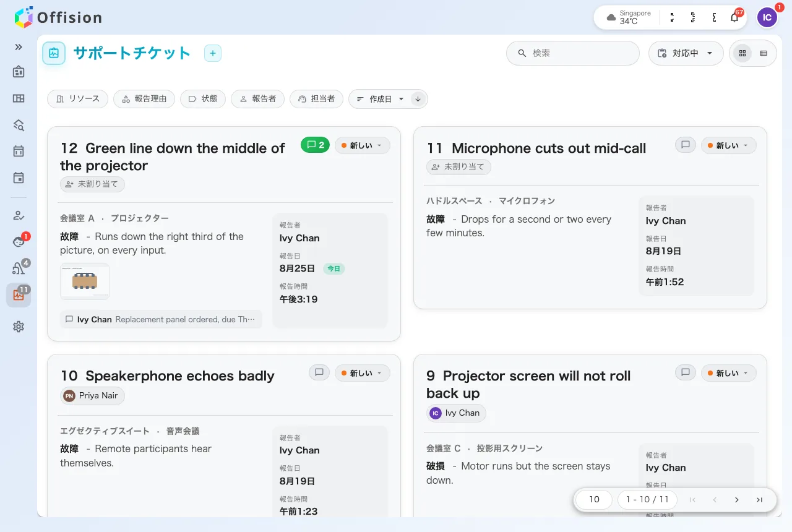
Task: Switch to table list view
Action: (x=764, y=53)
